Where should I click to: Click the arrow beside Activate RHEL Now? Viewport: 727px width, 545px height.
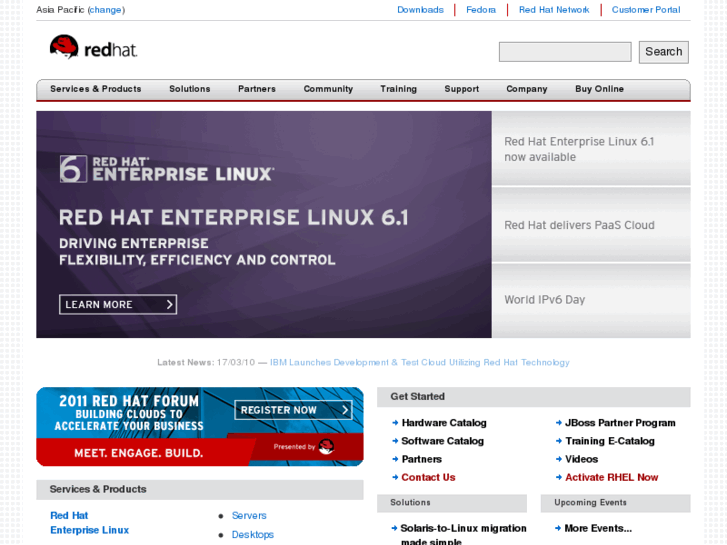(x=559, y=477)
